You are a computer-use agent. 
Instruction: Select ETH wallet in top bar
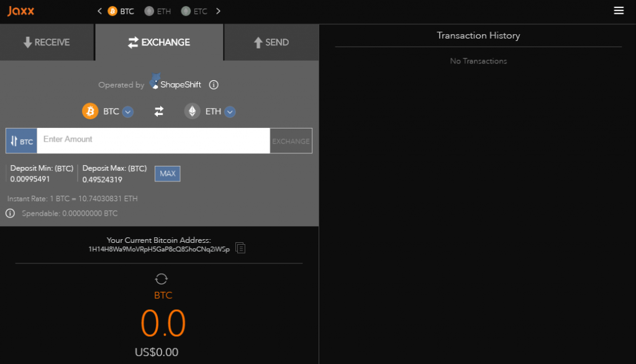pos(158,11)
